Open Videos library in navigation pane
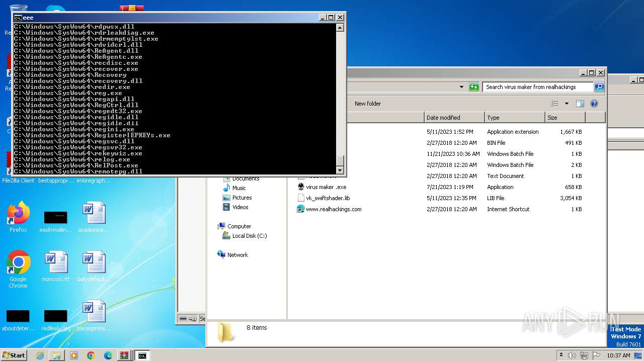The width and height of the screenshot is (644, 362). click(x=240, y=207)
